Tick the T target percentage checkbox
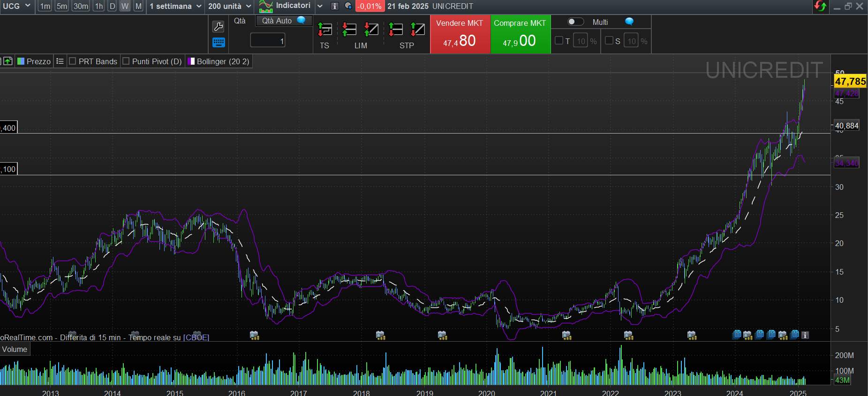868x396 pixels. [x=559, y=41]
